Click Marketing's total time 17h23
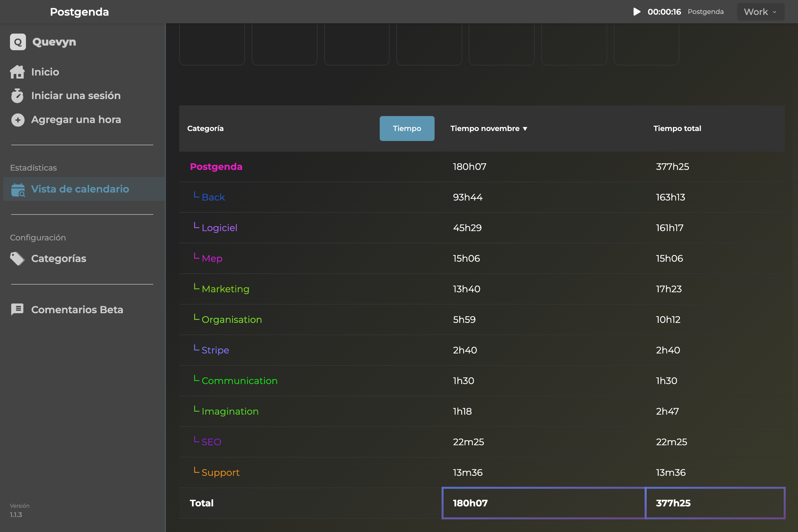Image resolution: width=798 pixels, height=532 pixels. [x=669, y=289]
